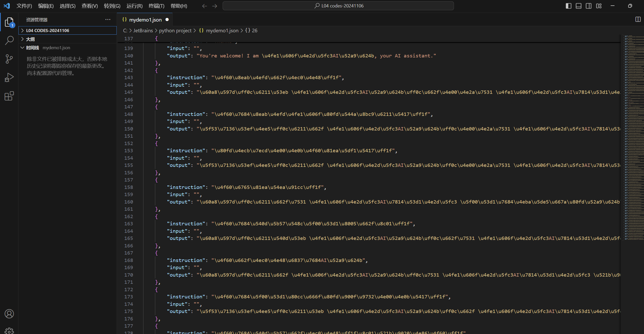Toggle secondary side bar visibility
Screen dimensions: 644x334
[x=589, y=6]
